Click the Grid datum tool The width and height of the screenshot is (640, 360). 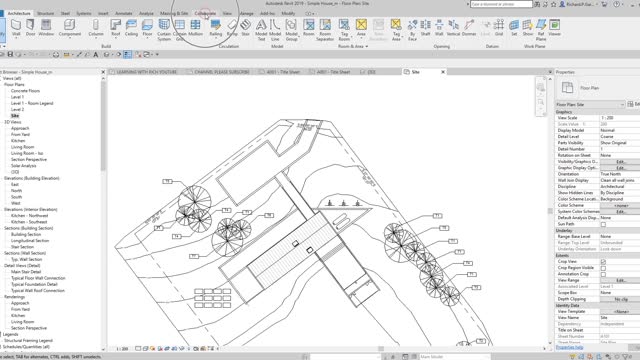click(x=499, y=28)
